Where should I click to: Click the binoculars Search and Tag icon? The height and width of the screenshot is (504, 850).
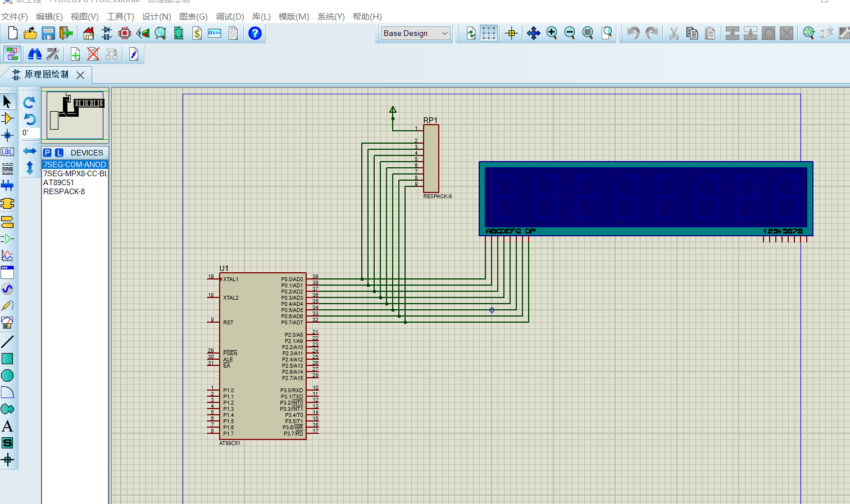(x=35, y=54)
